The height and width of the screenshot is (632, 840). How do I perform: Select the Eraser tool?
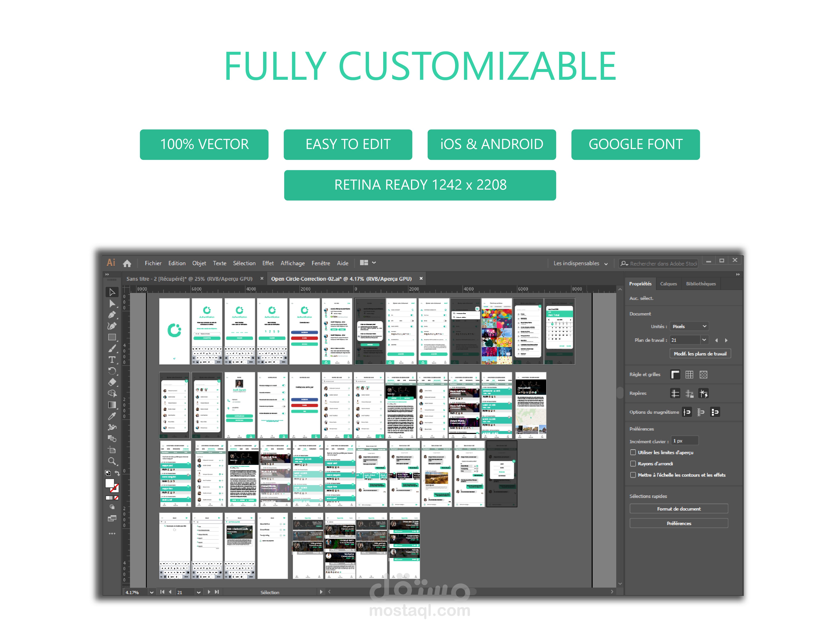pos(112,382)
